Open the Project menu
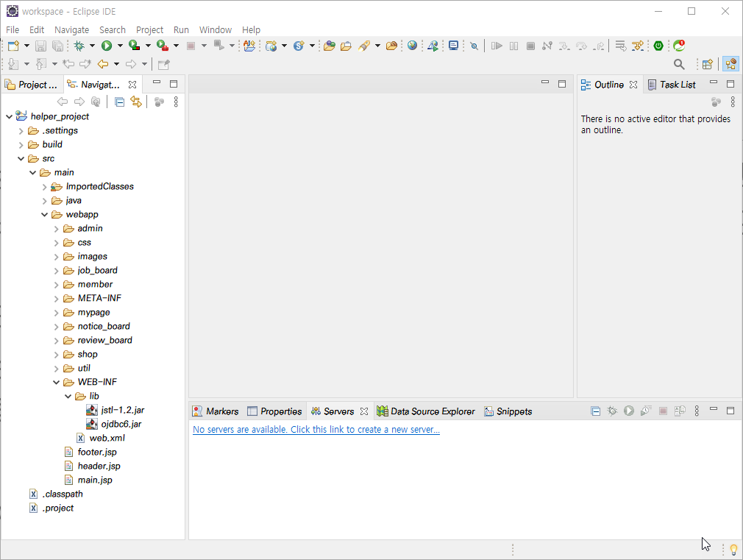The width and height of the screenshot is (743, 560). tap(150, 30)
